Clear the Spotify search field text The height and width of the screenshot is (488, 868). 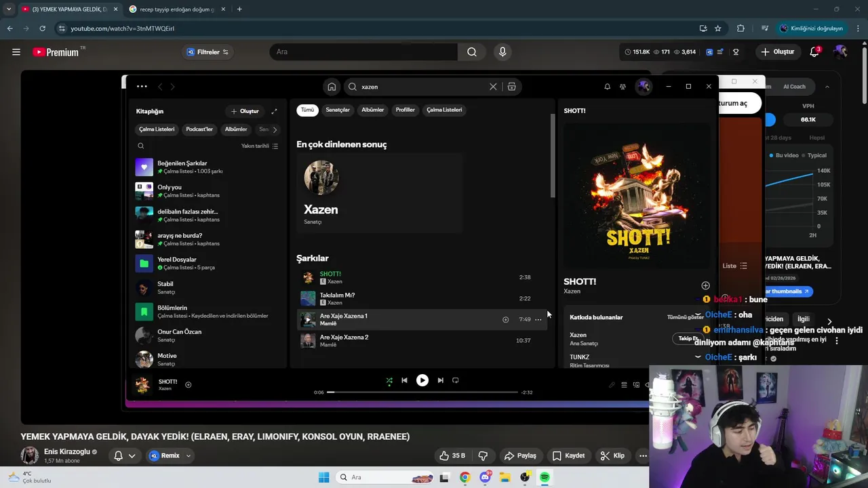pos(493,87)
